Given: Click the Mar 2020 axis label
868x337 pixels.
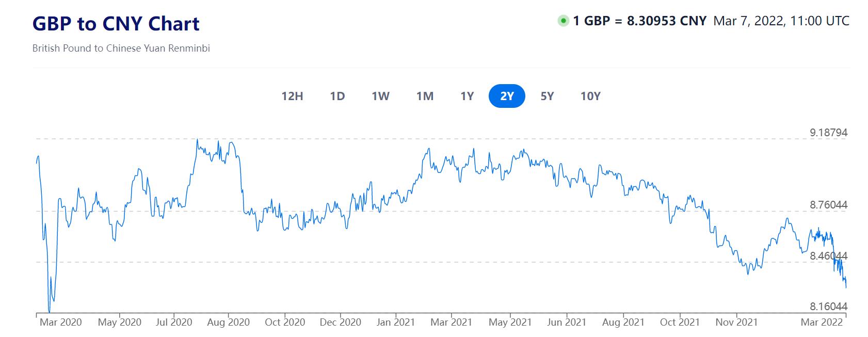Looking at the screenshot, I should point(61,322).
